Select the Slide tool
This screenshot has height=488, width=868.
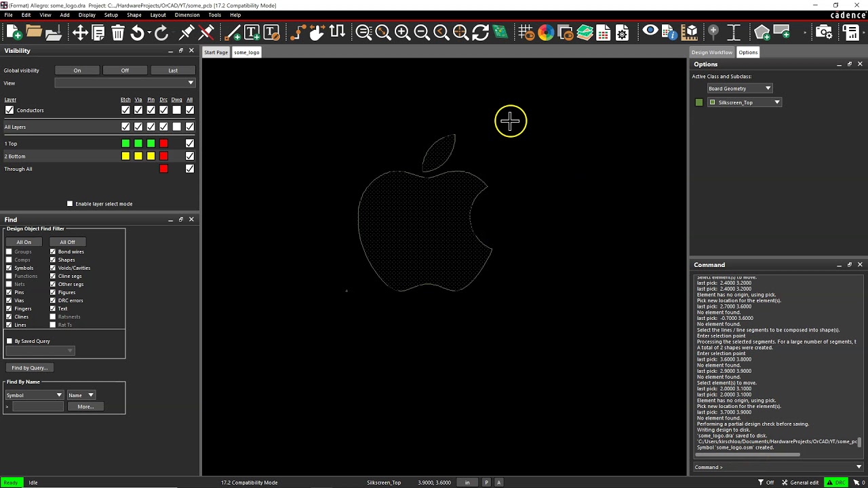(317, 32)
